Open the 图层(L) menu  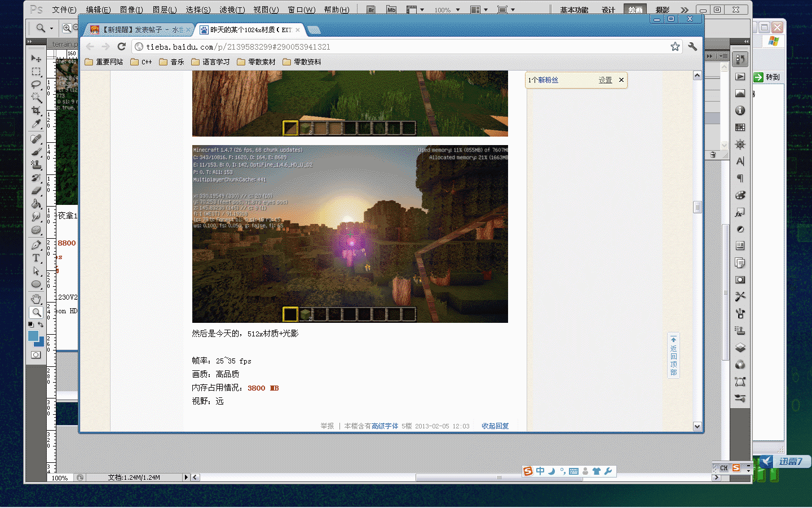pos(165,10)
